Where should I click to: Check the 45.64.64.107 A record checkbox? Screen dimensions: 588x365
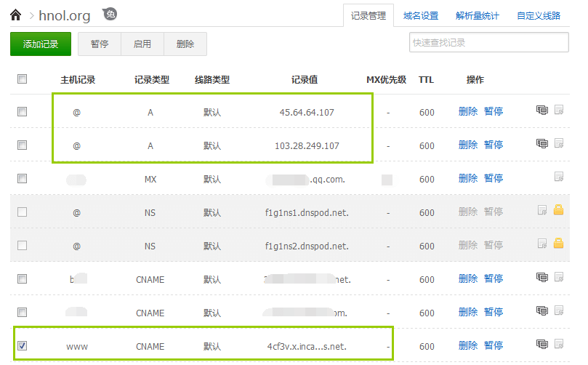(22, 111)
